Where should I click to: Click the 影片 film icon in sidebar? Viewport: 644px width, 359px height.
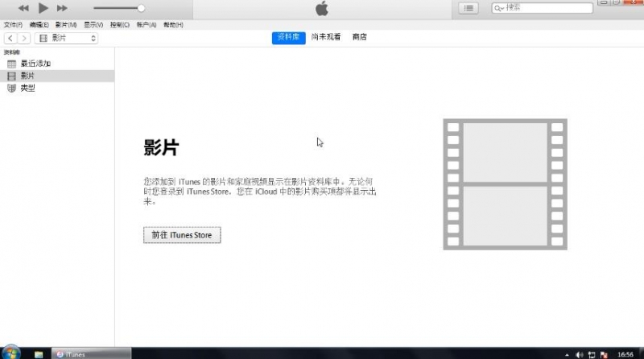(11, 76)
